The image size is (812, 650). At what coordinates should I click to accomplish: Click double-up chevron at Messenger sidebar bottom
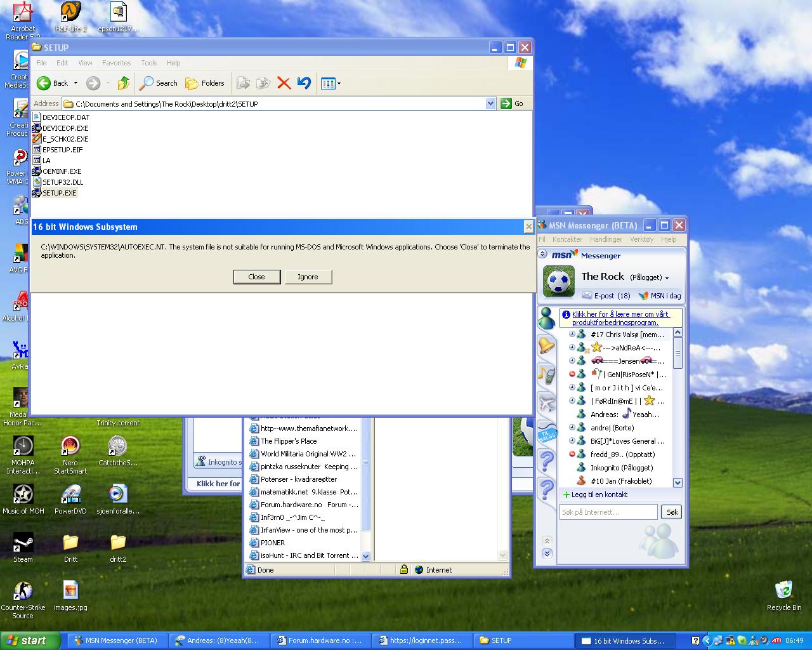547,541
